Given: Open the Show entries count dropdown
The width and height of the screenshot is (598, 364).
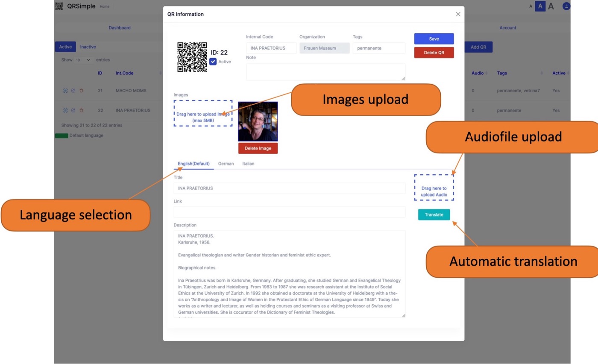Looking at the screenshot, I should (83, 60).
